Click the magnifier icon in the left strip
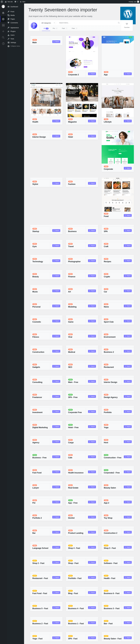This screenshot has height=644, width=140. 3,37
